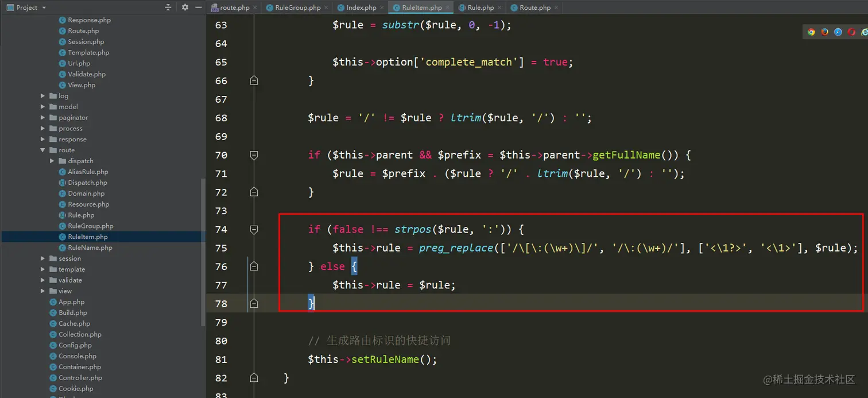Collapse the code block at line 74

pos(254,229)
